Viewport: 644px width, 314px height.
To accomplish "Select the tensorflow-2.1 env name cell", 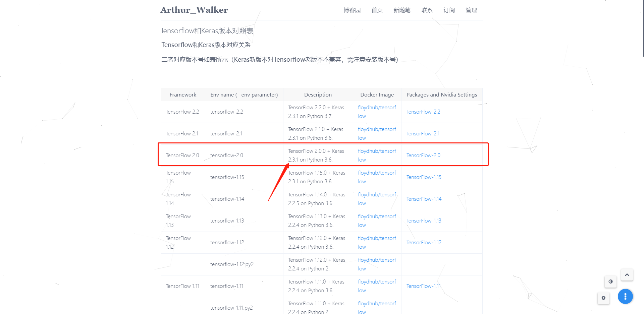I will tap(244, 134).
